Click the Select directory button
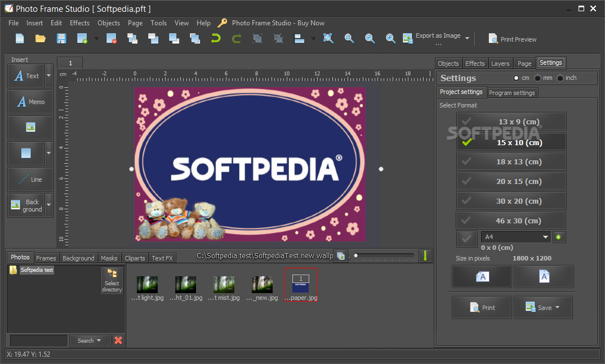 [112, 280]
